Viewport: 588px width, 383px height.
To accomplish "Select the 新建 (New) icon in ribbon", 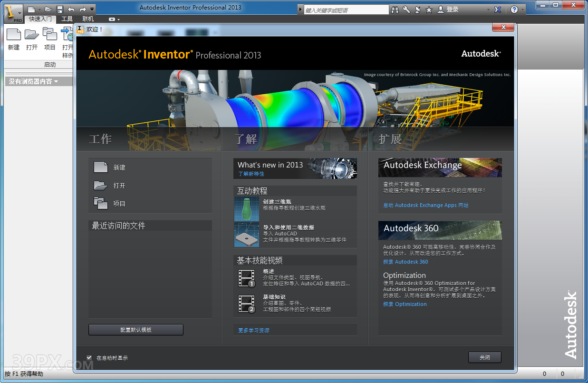I will pos(14,35).
